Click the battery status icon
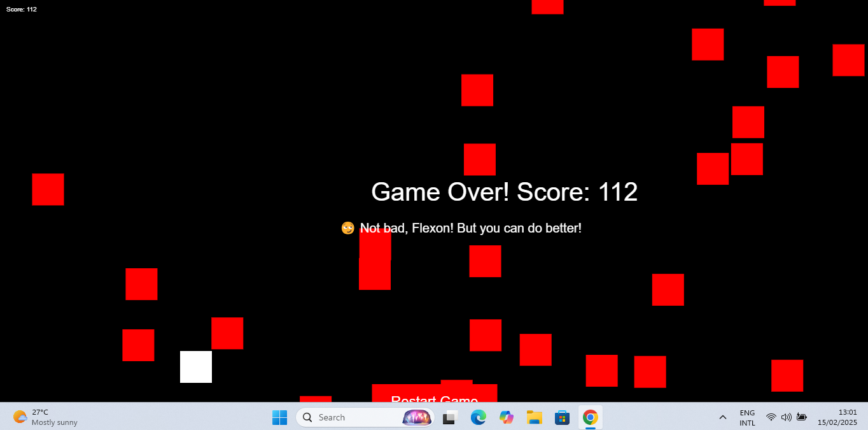This screenshot has width=868, height=430. [x=802, y=417]
